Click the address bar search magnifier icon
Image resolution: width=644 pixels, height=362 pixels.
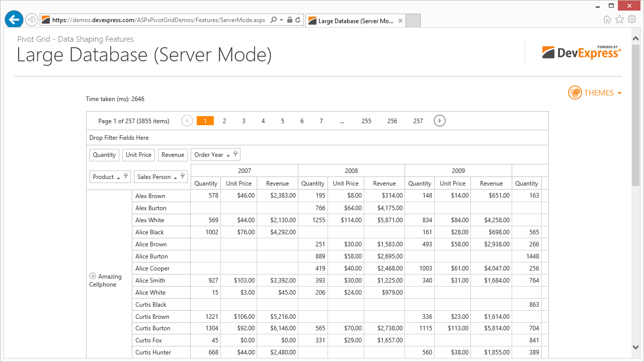tap(273, 20)
